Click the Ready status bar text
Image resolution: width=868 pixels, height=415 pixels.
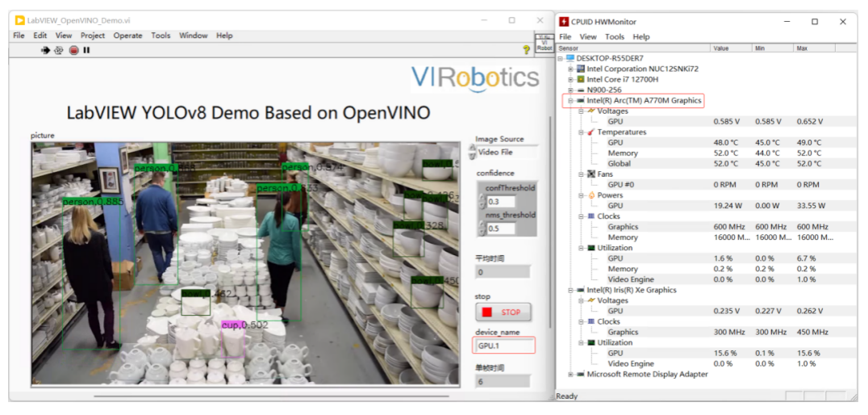tap(567, 396)
